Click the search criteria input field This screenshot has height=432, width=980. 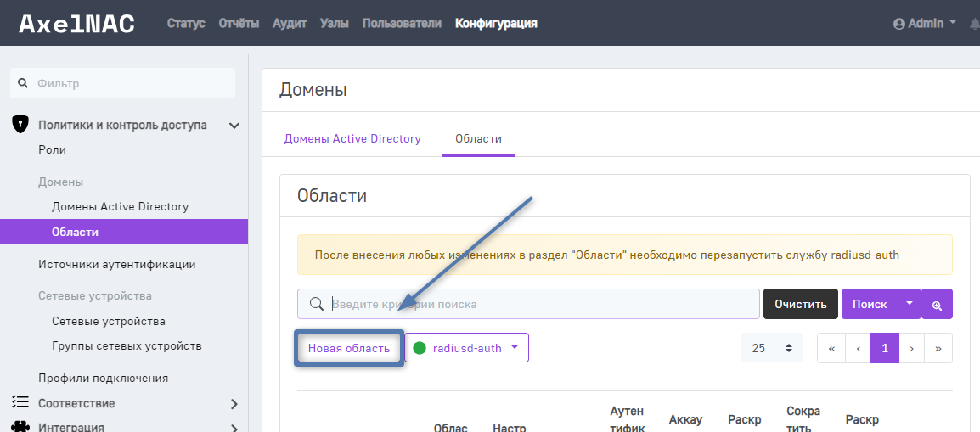[x=529, y=304]
